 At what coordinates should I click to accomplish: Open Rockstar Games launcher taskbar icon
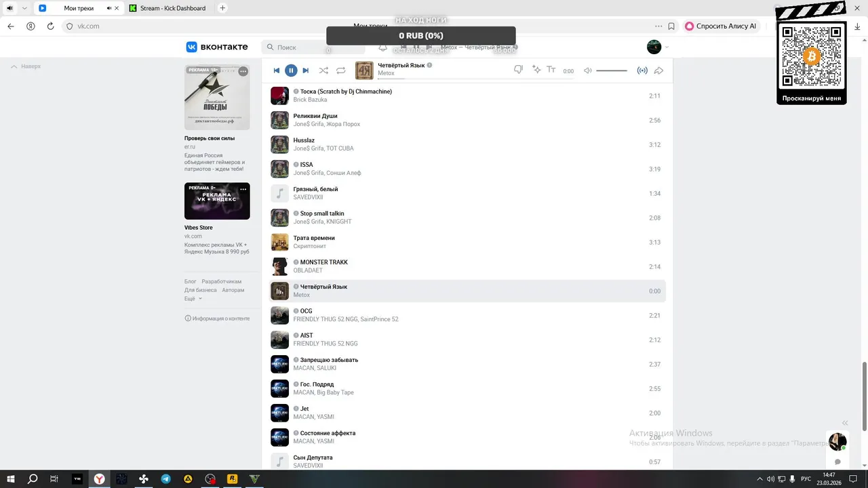click(232, 479)
